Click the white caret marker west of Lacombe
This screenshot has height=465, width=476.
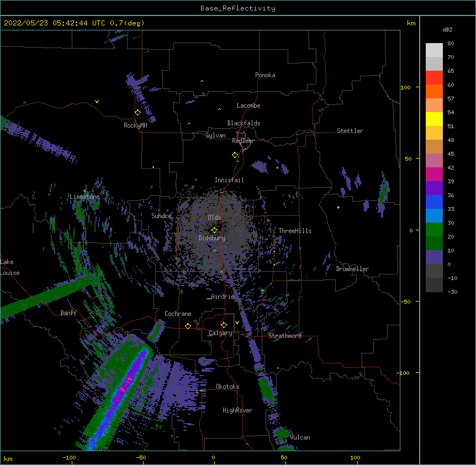tap(219, 109)
